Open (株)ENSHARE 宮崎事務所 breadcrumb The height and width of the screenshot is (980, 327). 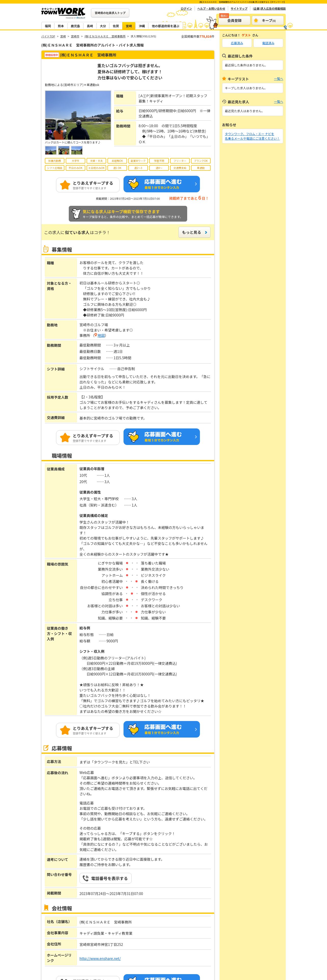coord(105,37)
